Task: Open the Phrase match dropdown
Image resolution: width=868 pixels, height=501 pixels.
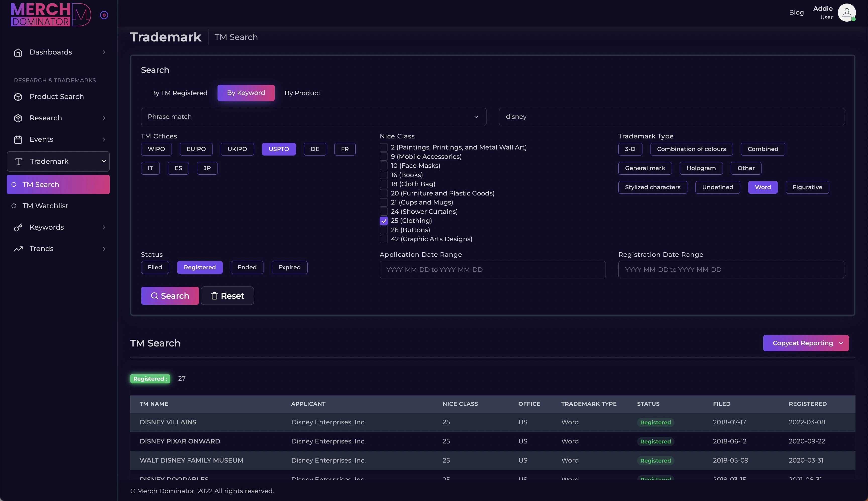Action: (x=313, y=117)
